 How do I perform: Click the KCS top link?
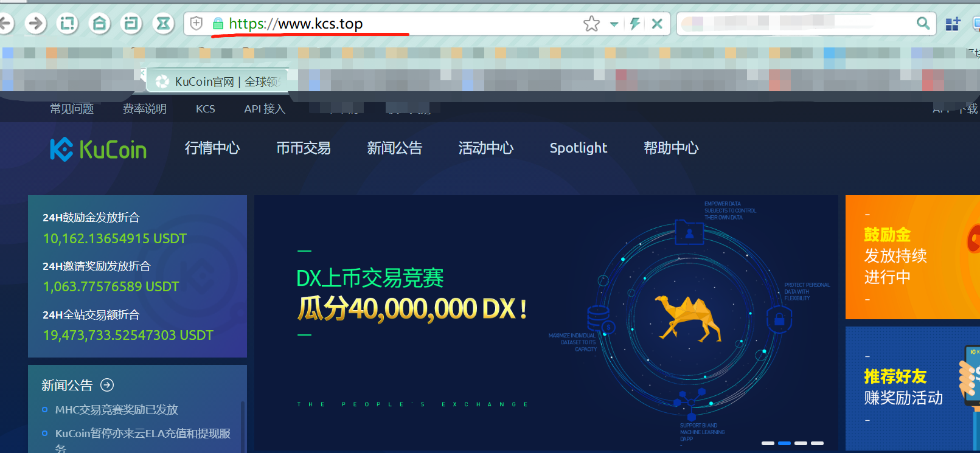point(206,109)
